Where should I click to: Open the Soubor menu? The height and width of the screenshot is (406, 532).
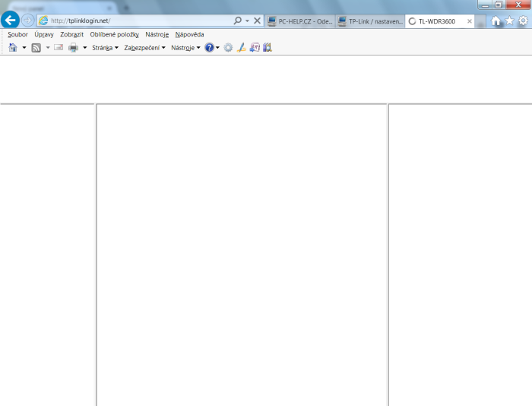[x=17, y=34]
